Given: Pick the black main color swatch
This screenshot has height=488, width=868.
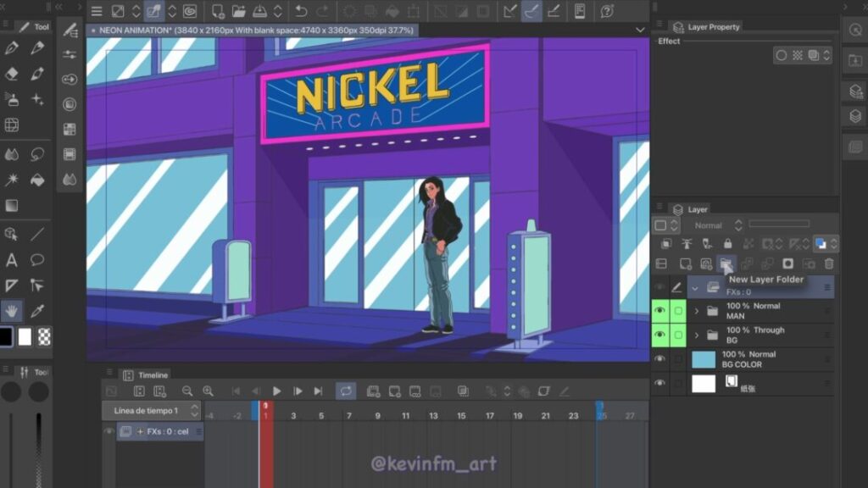Looking at the screenshot, I should pyautogui.click(x=6, y=336).
